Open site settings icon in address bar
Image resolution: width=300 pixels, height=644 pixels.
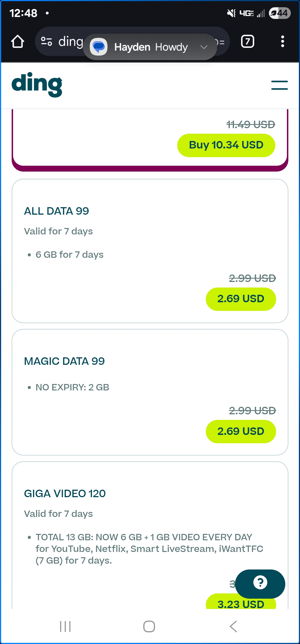pos(46,42)
